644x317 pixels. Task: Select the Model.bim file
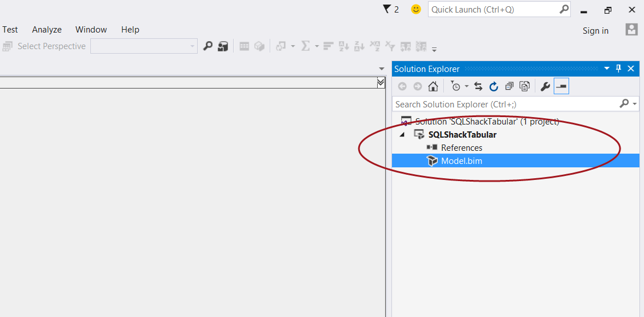[x=462, y=161]
